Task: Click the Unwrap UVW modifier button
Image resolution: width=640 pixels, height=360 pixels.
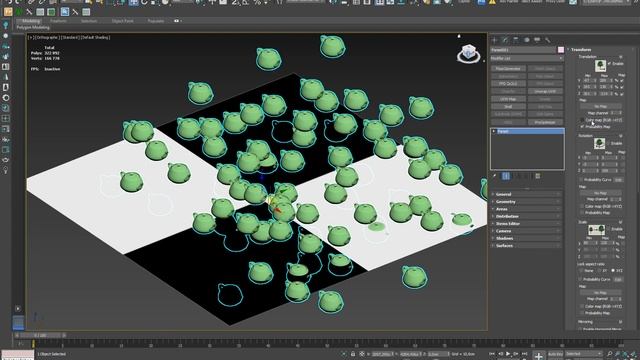Action: 545,91
